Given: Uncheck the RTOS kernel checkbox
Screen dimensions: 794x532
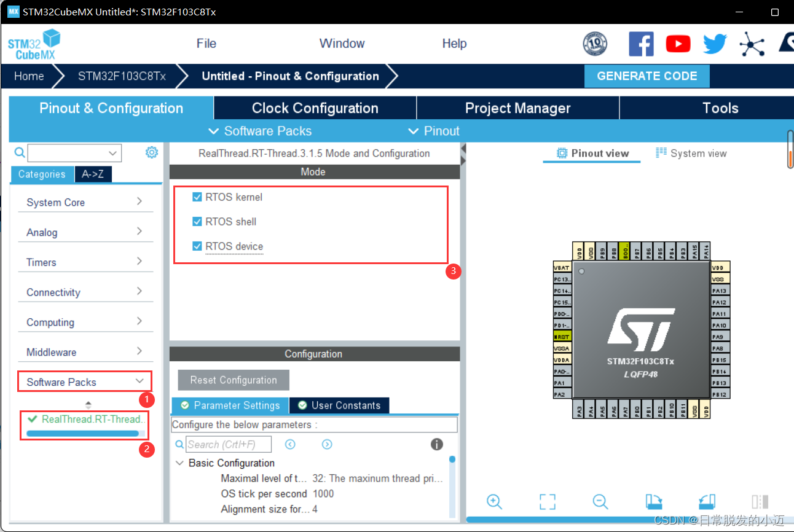Looking at the screenshot, I should click(197, 197).
